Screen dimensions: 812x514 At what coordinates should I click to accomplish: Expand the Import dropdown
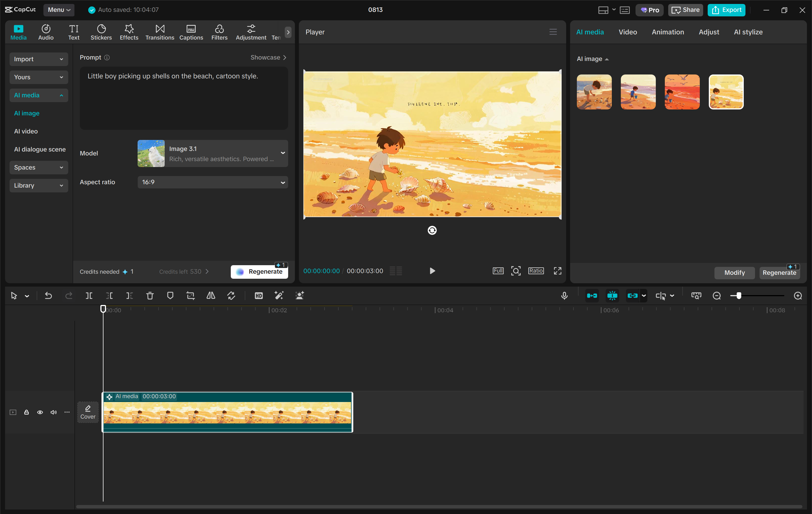coord(39,59)
